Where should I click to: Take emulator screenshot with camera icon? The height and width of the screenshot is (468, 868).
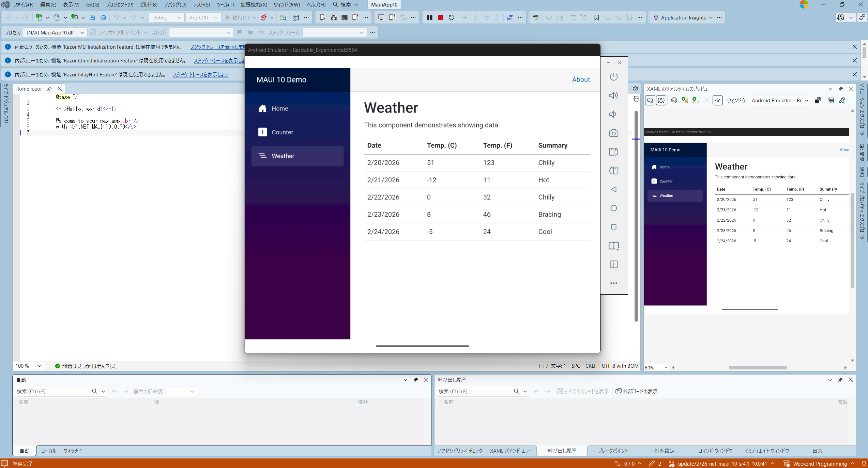tap(613, 133)
